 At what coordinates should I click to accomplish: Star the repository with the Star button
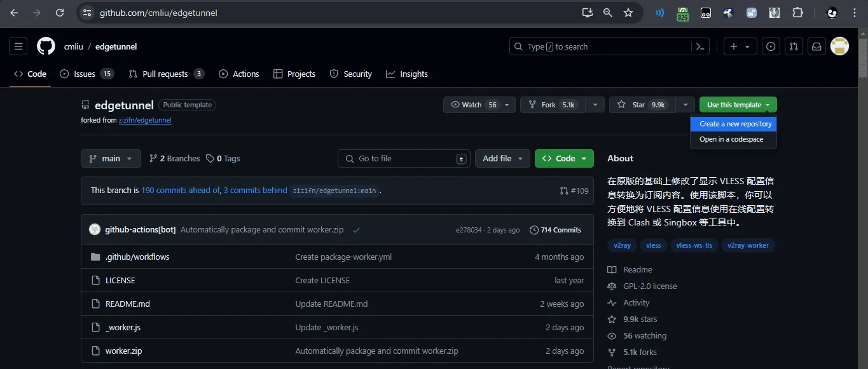(642, 105)
